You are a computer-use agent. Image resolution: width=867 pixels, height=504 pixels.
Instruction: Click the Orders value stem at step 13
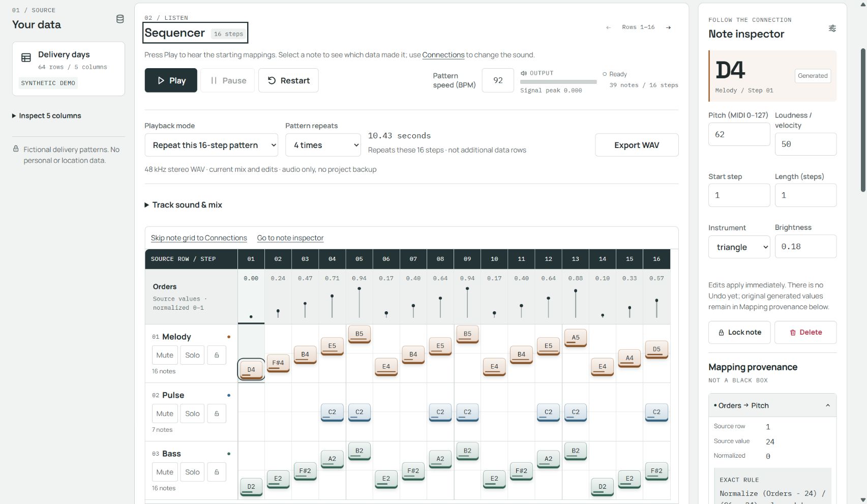(x=576, y=304)
